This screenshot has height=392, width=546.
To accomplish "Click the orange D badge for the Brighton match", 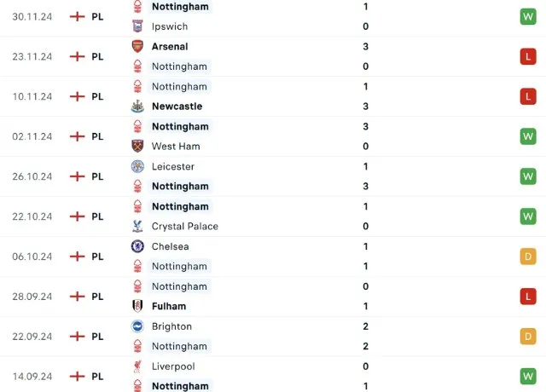I will pos(528,337).
